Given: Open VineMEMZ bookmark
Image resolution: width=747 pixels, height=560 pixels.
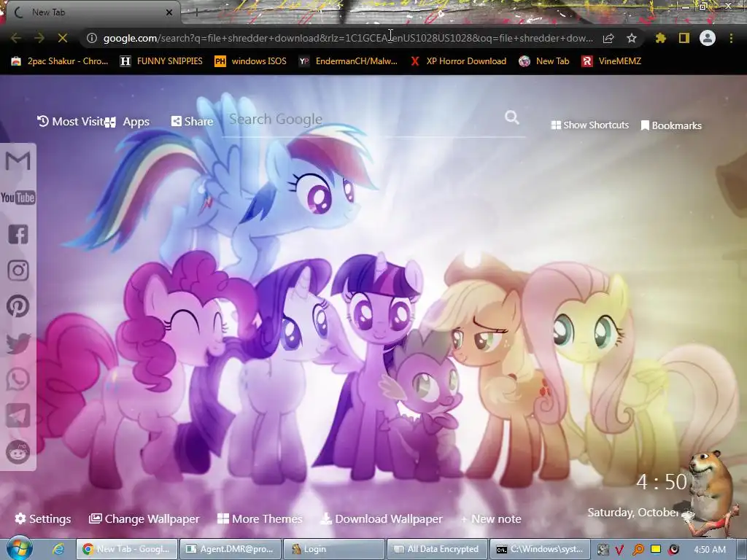Looking at the screenshot, I should click(x=612, y=61).
